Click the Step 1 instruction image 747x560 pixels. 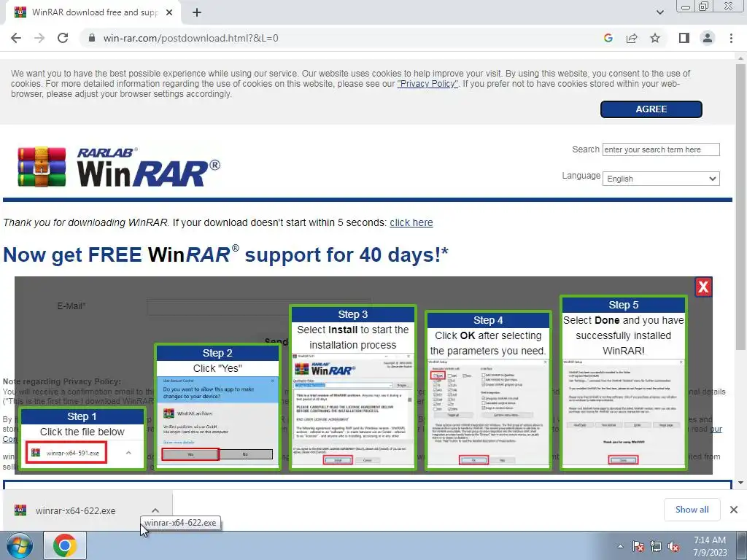point(82,438)
